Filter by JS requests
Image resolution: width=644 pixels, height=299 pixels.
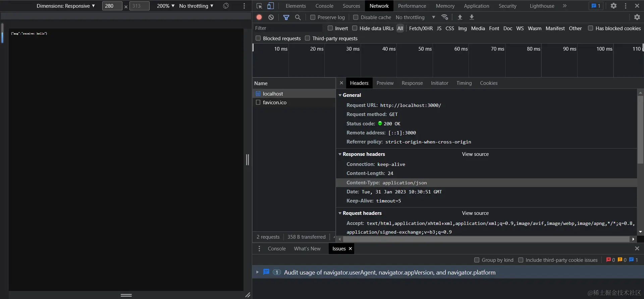(x=439, y=28)
